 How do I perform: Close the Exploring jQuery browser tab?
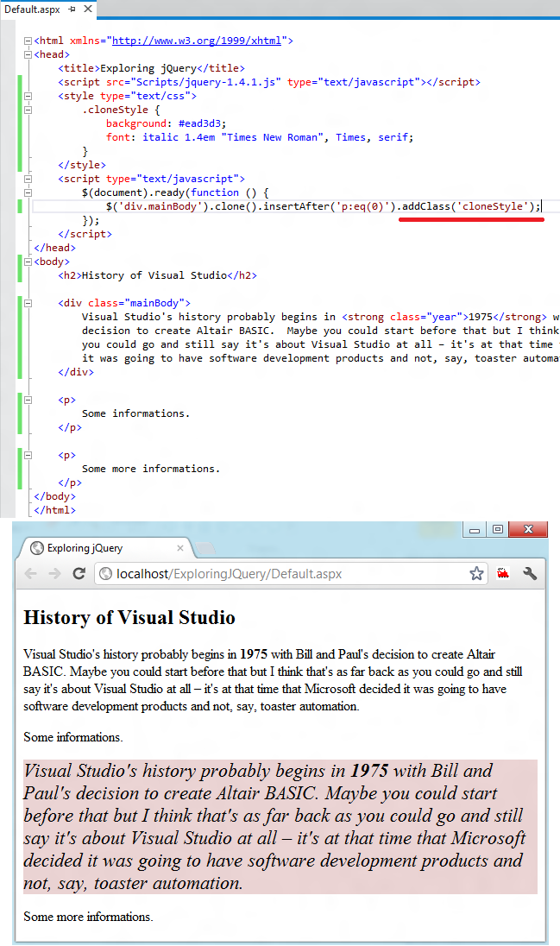(x=179, y=548)
